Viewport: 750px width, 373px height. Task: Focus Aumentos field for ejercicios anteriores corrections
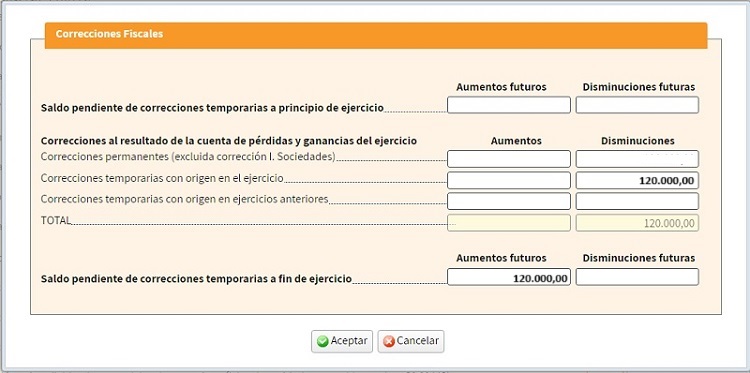tap(509, 201)
